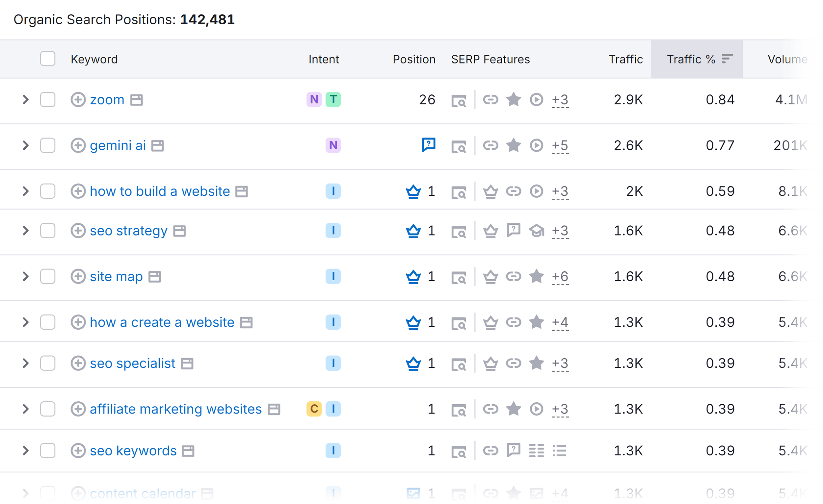Click sitelinks icon in how a create a website row
Image resolution: width=823 pixels, height=504 pixels.
[513, 322]
